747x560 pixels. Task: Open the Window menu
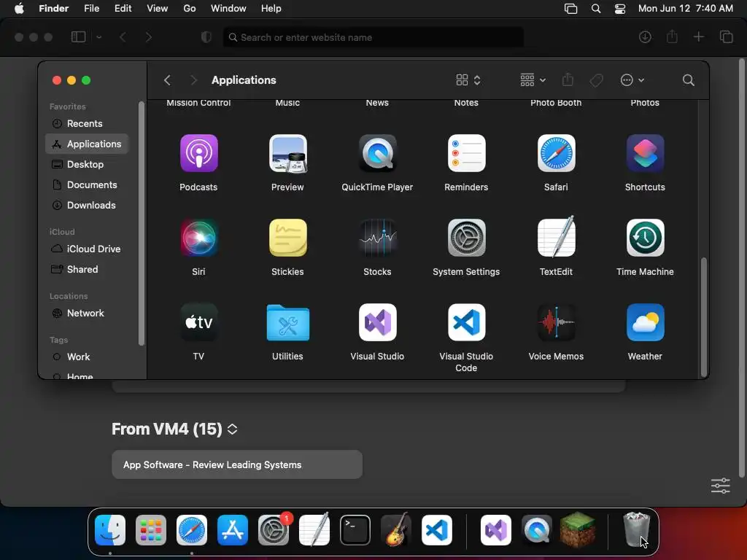coord(228,9)
